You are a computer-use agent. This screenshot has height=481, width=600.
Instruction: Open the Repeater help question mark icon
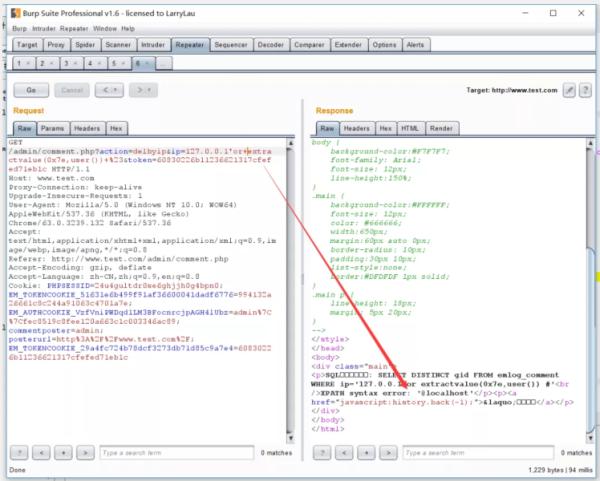click(x=585, y=90)
